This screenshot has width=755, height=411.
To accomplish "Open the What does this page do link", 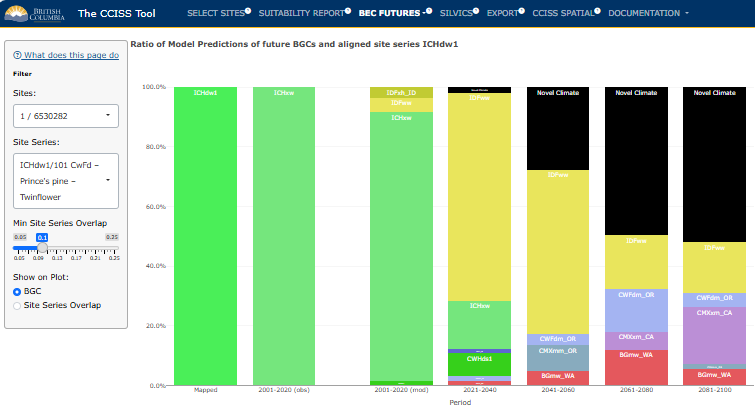I will [71, 55].
